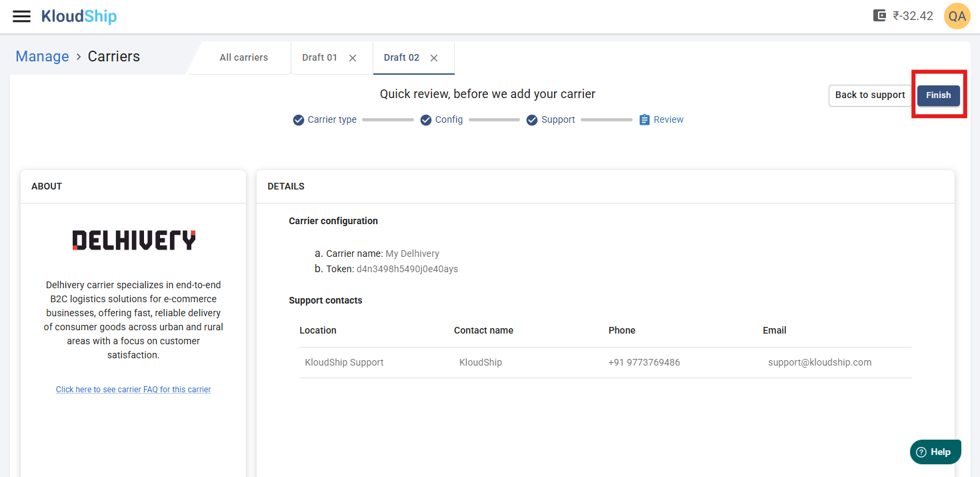
Task: Click the carrier name value My Delhivery
Action: [x=413, y=254]
